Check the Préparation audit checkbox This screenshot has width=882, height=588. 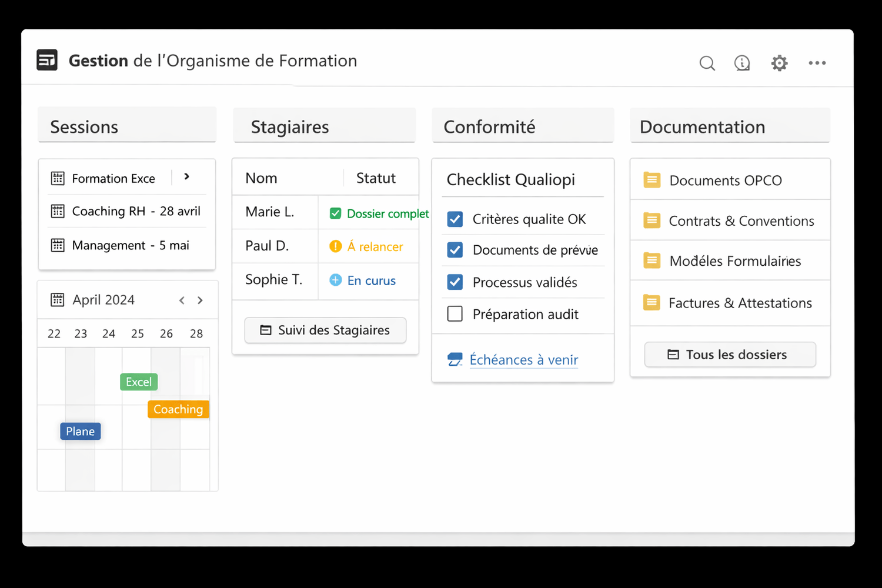click(455, 314)
